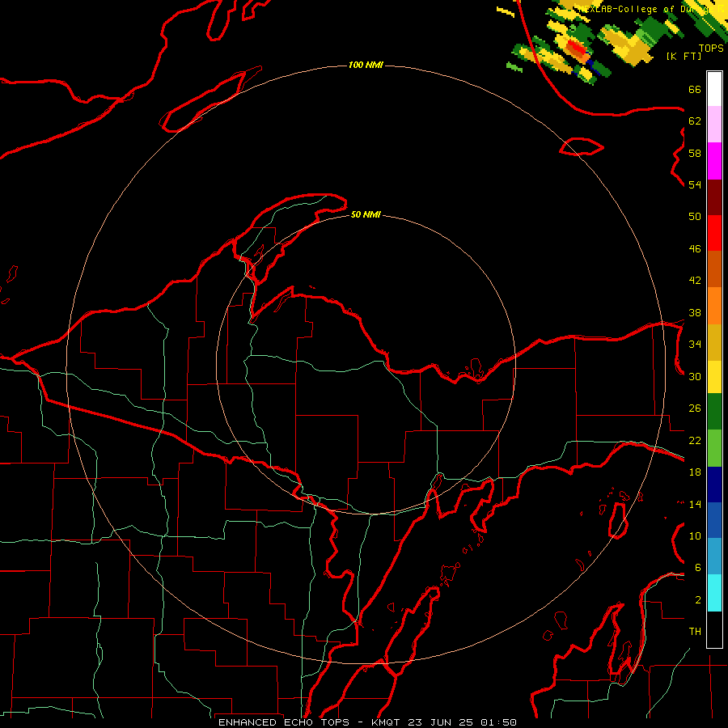The width and height of the screenshot is (728, 728).
Task: Click the magenta legend swatch
Action: point(714,161)
